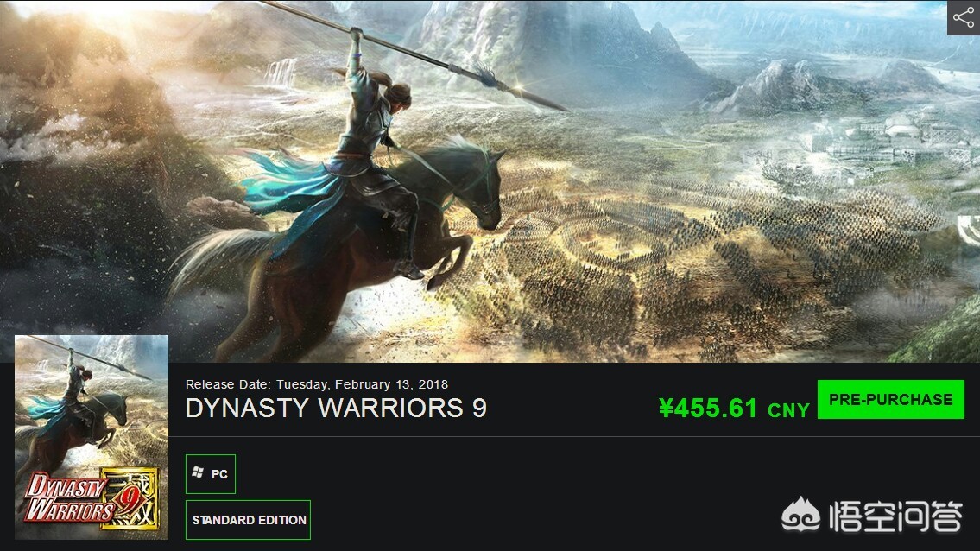The image size is (980, 551).
Task: Select the PC platform option
Action: 211,474
